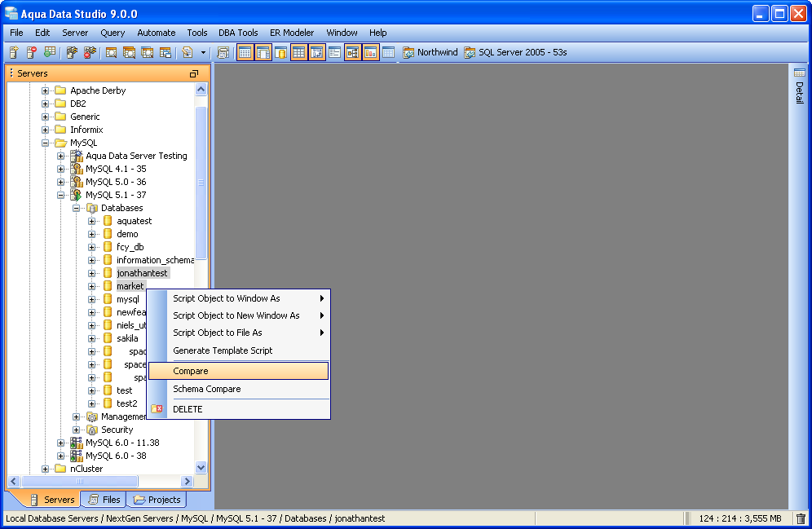Open the Server menu
Viewport: 812px width, 529px height.
(x=75, y=33)
